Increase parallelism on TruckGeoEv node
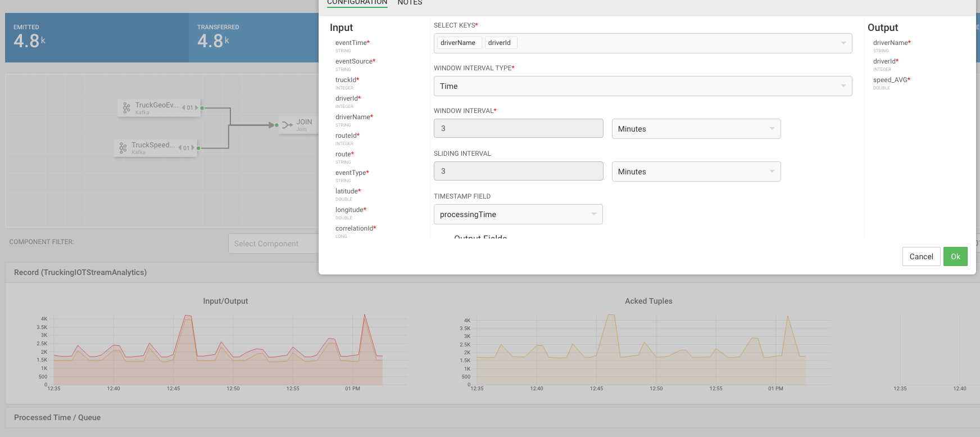This screenshot has width=980, height=437. click(x=196, y=108)
